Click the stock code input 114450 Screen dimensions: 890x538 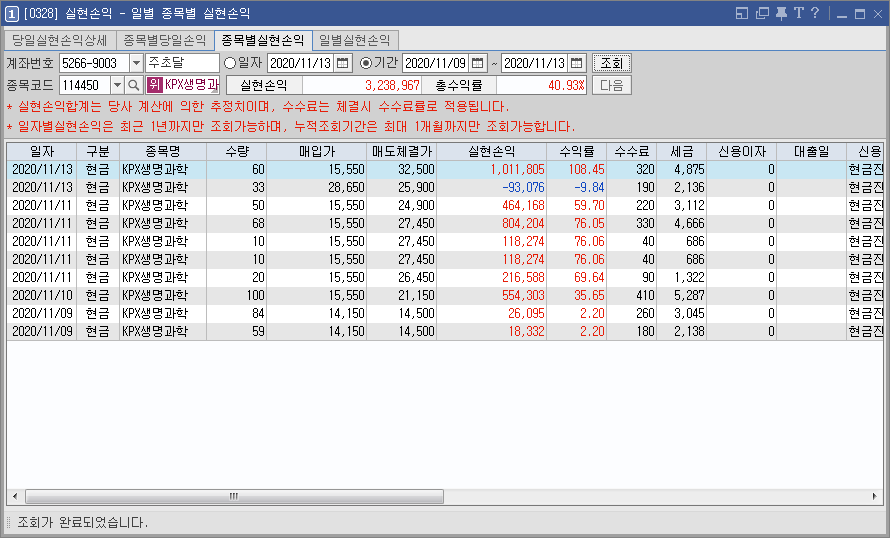(x=85, y=85)
